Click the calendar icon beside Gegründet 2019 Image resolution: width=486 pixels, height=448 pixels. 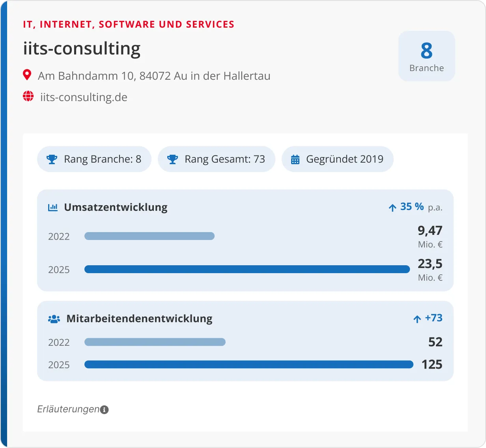[295, 159]
